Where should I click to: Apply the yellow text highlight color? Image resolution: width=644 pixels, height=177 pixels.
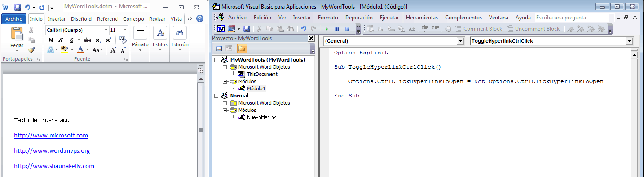[x=64, y=50]
